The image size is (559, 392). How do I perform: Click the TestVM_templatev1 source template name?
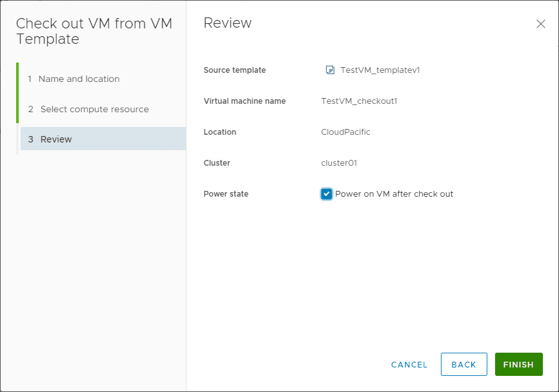point(380,70)
